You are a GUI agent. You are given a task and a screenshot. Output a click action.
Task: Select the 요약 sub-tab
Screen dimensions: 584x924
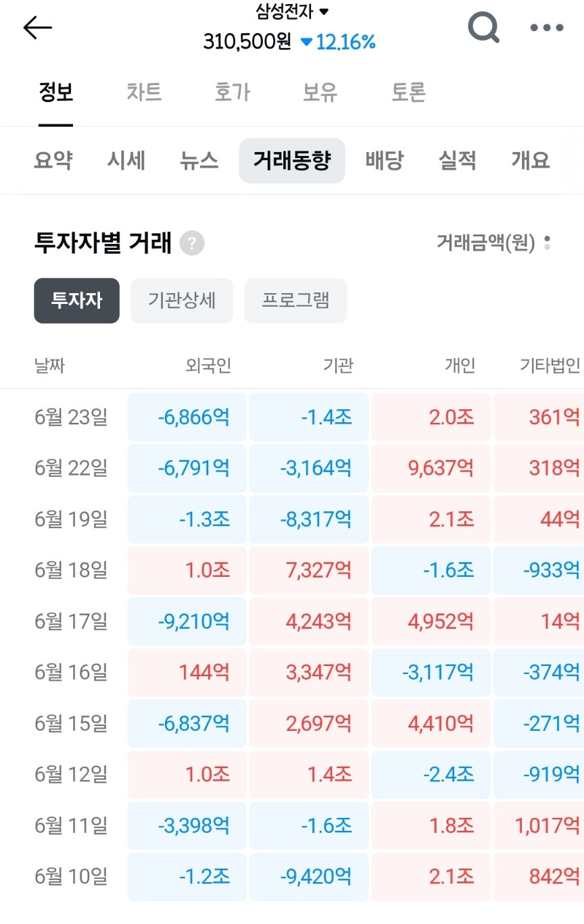pyautogui.click(x=53, y=161)
